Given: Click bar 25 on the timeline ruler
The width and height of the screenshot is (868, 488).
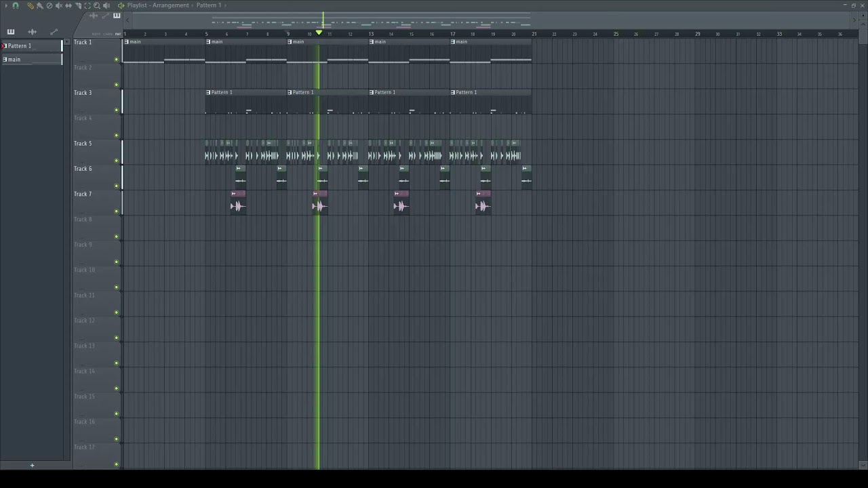Looking at the screenshot, I should pyautogui.click(x=616, y=34).
